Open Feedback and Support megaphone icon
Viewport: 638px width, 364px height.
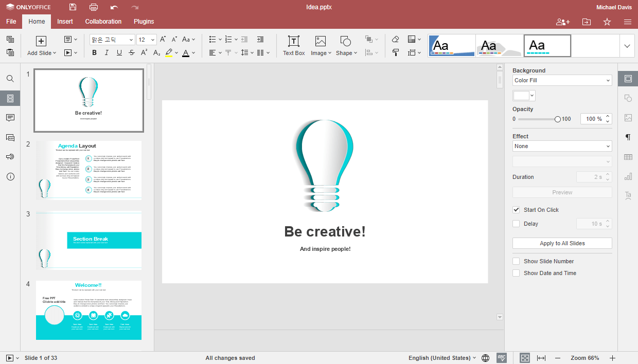[x=10, y=157]
